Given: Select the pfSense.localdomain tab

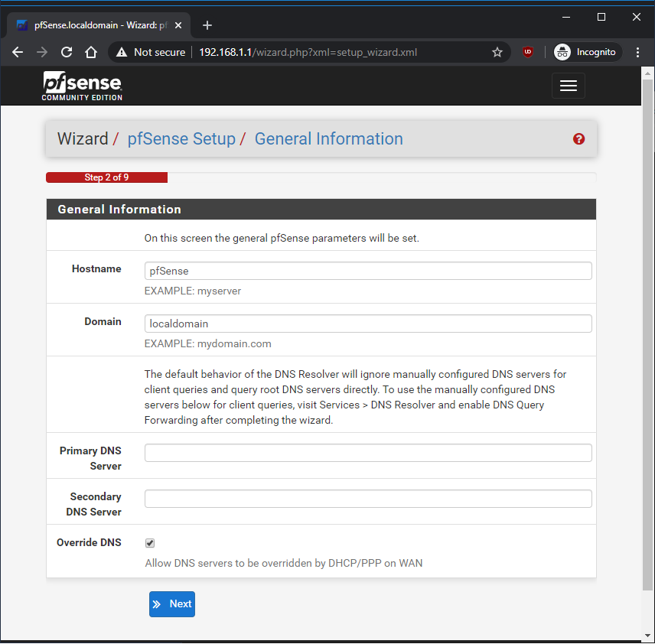Looking at the screenshot, I should (99, 25).
